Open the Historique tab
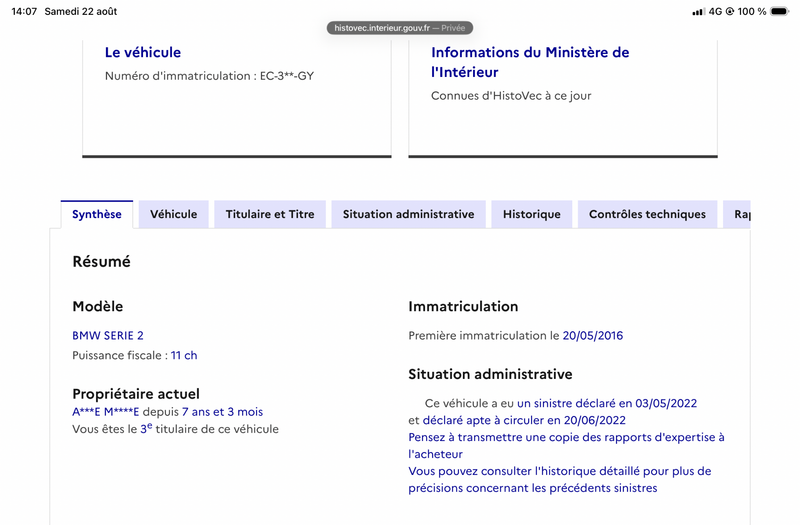 (x=532, y=214)
